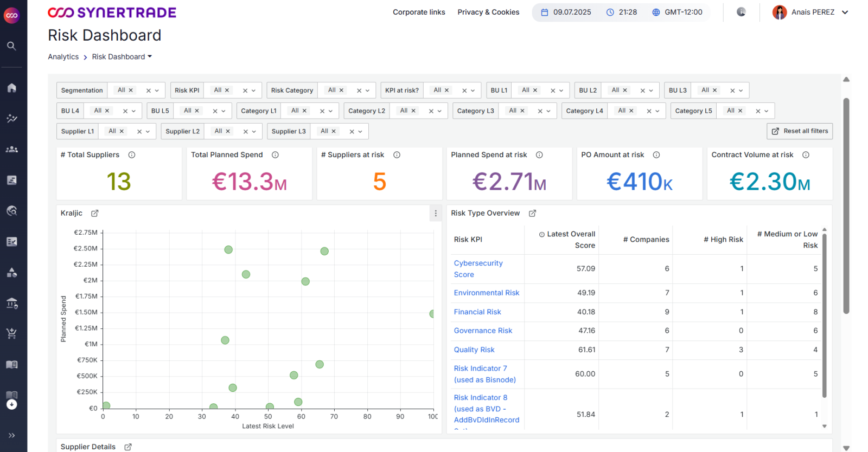
Task: Remove the All tag in BU L1 filter
Action: click(x=535, y=91)
